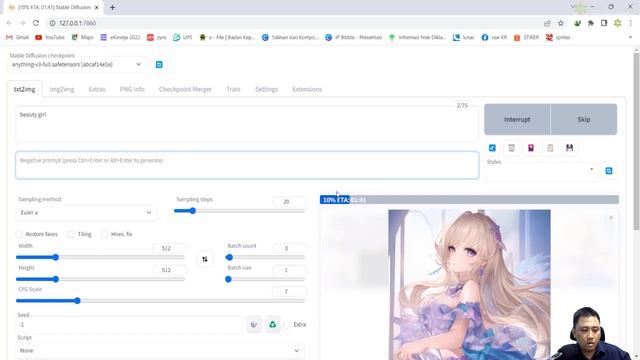Bookmark this page with the star
Screen dimensions: 640x360
[x=561, y=23]
